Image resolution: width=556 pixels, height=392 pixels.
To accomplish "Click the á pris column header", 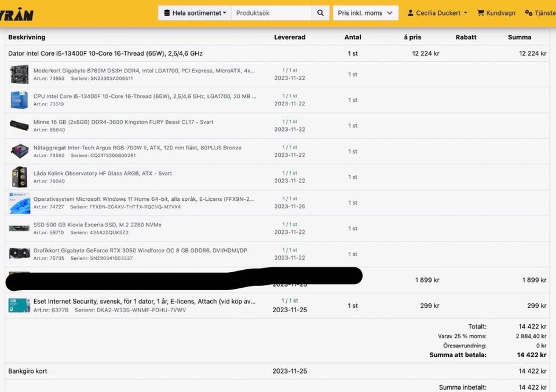I will [x=412, y=37].
